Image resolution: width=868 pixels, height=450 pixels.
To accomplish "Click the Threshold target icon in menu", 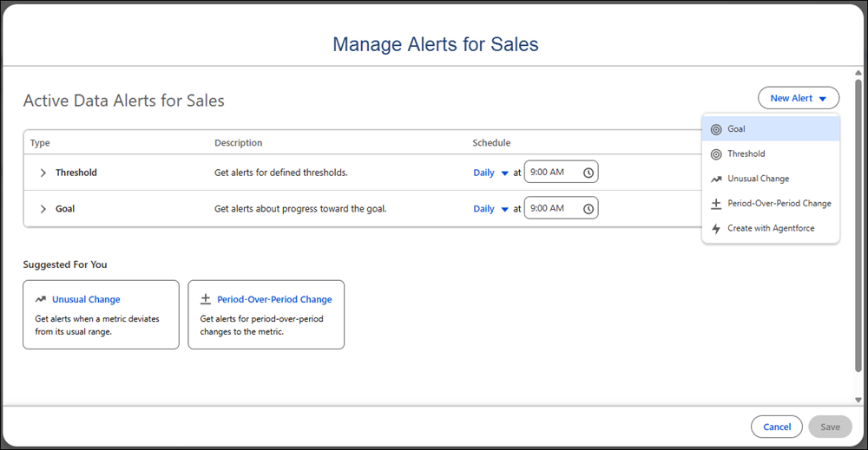I will (716, 154).
